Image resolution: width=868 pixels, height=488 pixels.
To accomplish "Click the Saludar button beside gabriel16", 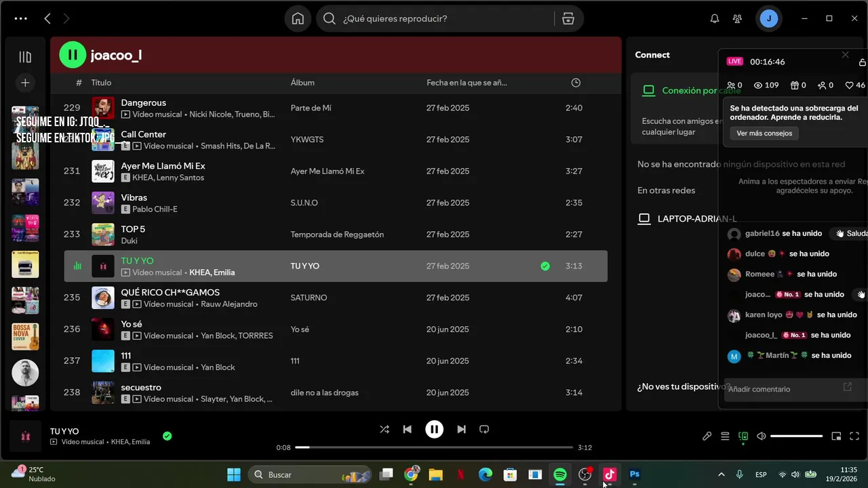I will [x=850, y=233].
